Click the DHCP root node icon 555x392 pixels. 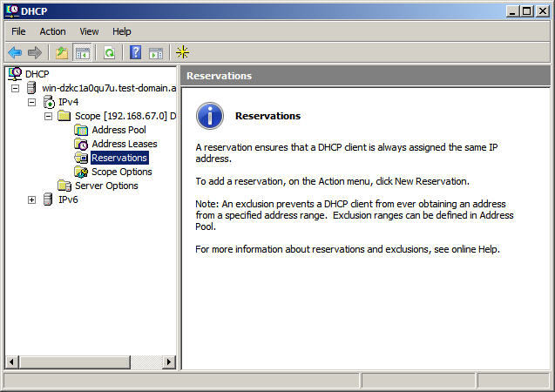coord(15,73)
